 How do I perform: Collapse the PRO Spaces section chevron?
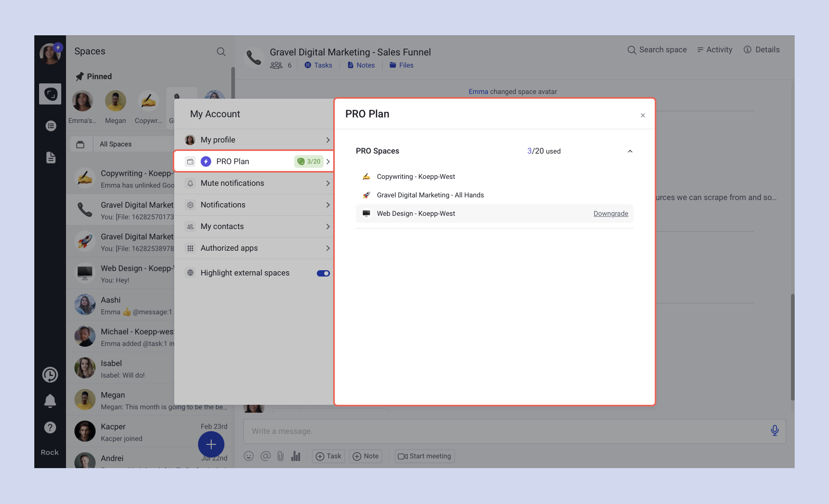[x=630, y=151]
